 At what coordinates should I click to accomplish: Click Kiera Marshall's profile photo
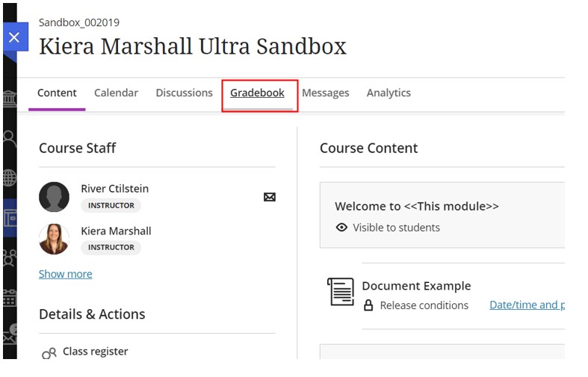pyautogui.click(x=55, y=239)
